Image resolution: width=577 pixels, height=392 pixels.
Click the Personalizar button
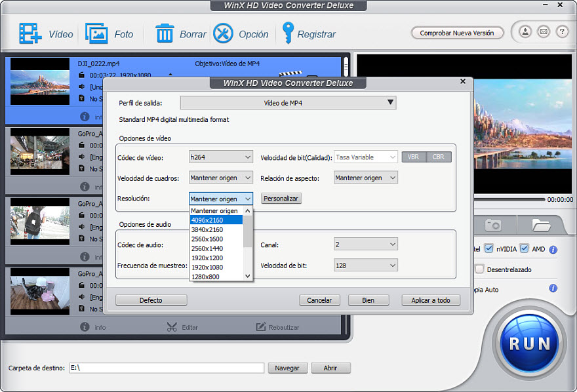tap(281, 198)
